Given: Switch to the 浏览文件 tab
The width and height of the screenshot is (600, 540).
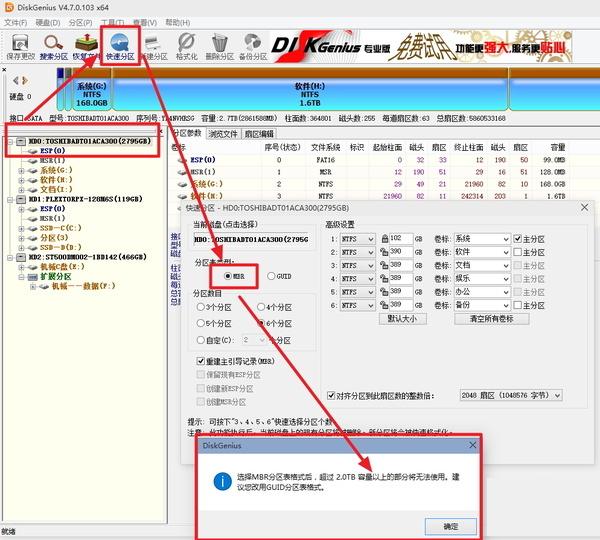Looking at the screenshot, I should pos(223,134).
